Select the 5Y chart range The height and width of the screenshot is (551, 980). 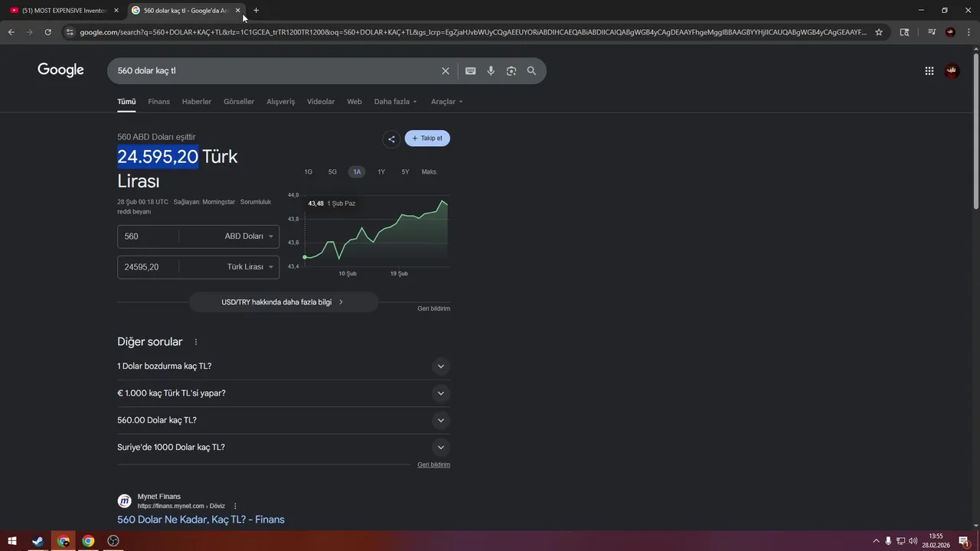405,172
